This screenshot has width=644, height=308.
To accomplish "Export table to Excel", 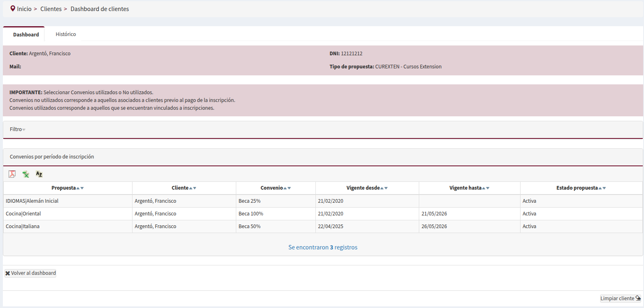I will pos(26,174).
